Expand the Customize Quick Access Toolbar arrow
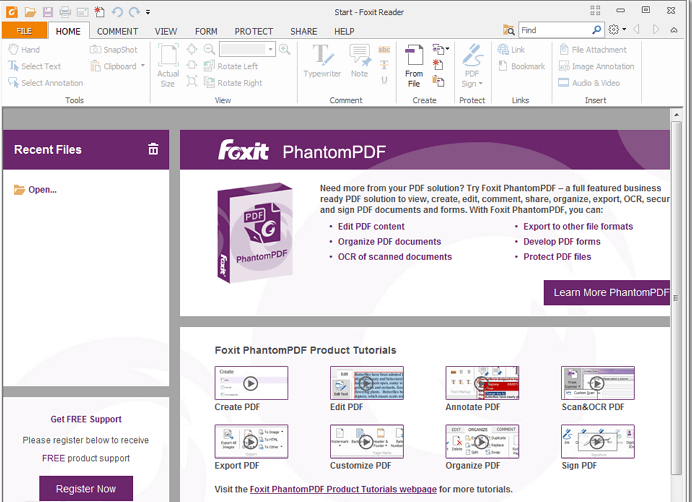 click(x=148, y=12)
